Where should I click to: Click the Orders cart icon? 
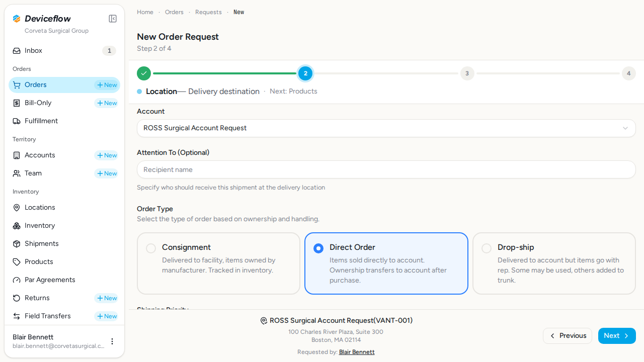tap(17, 85)
